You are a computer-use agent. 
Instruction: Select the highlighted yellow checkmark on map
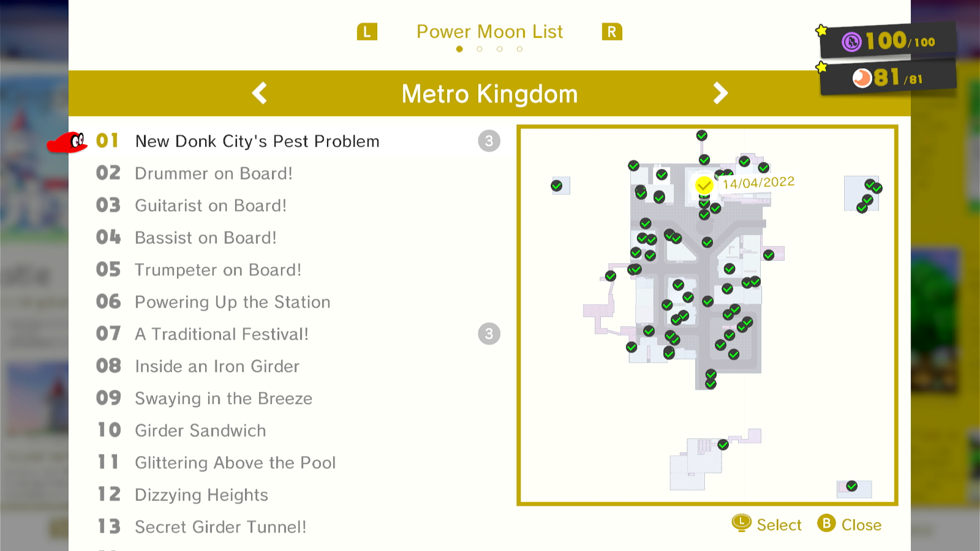[x=704, y=185]
